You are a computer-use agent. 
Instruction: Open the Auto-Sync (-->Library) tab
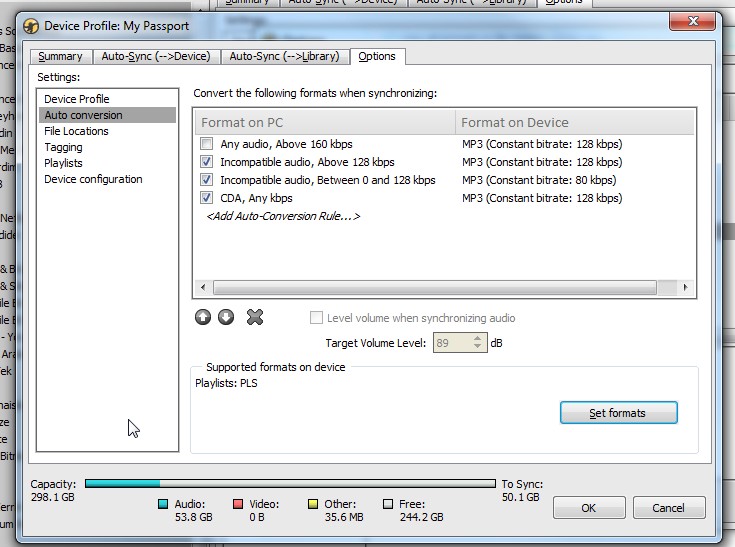[x=283, y=57]
